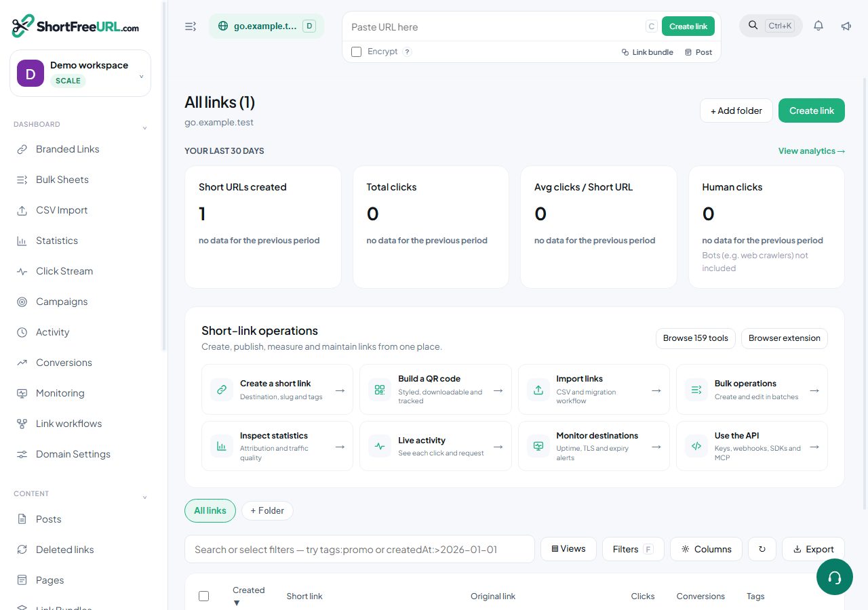
Task: Open the Use the API card
Action: point(752,446)
